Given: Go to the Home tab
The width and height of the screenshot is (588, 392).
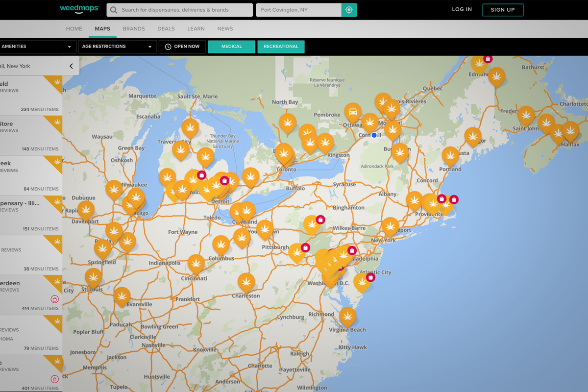Looking at the screenshot, I should point(74,29).
